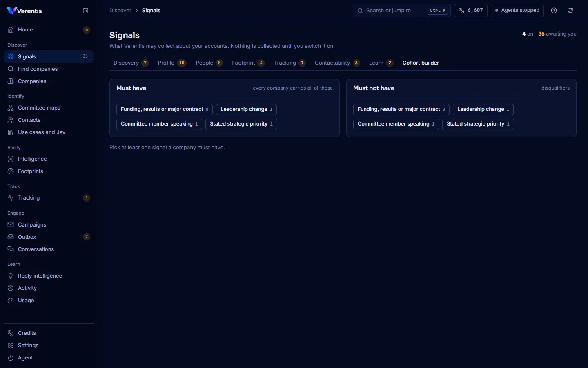
Task: Click the Signals sidebar icon
Action: point(11,57)
